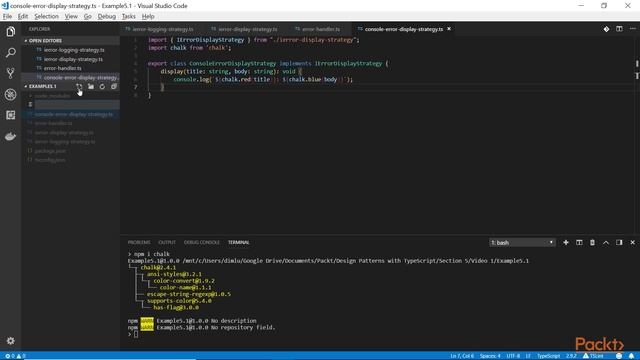Switch to the DEBUG CONSOLE panel tab

202,242
